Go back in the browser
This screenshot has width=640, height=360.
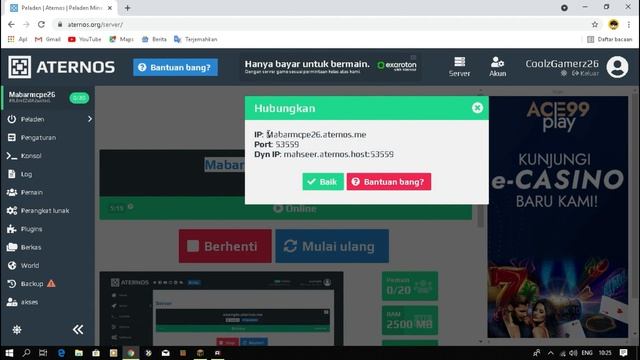coord(11,24)
